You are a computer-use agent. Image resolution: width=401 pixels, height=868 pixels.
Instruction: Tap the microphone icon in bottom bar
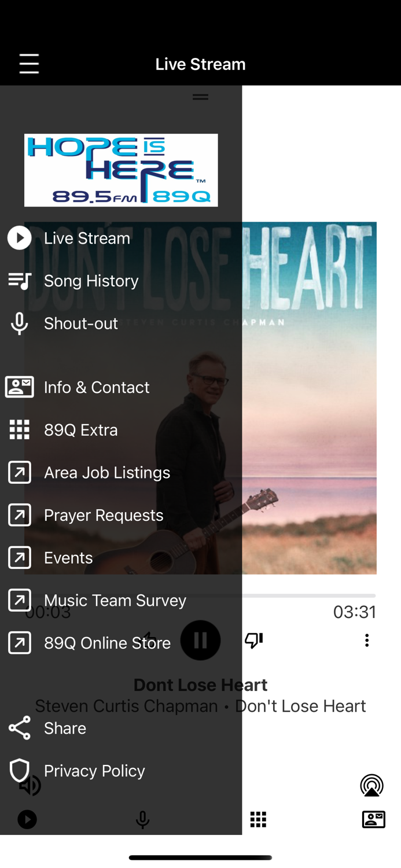click(x=142, y=819)
